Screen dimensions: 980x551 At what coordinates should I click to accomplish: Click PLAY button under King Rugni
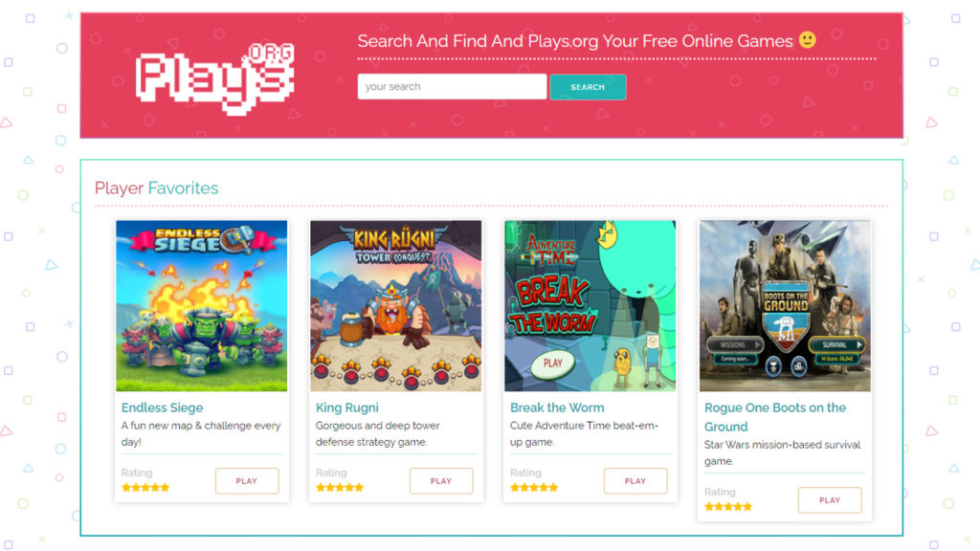(441, 481)
